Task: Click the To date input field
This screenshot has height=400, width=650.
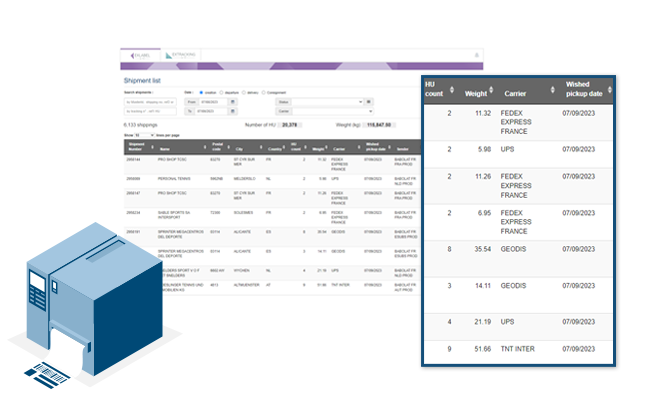Action: click(213, 112)
